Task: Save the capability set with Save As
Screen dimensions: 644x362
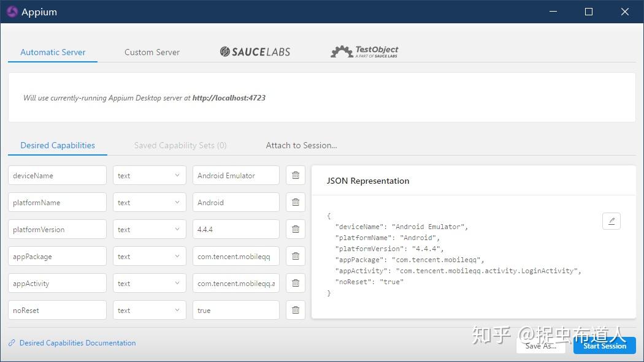Action: click(x=540, y=345)
